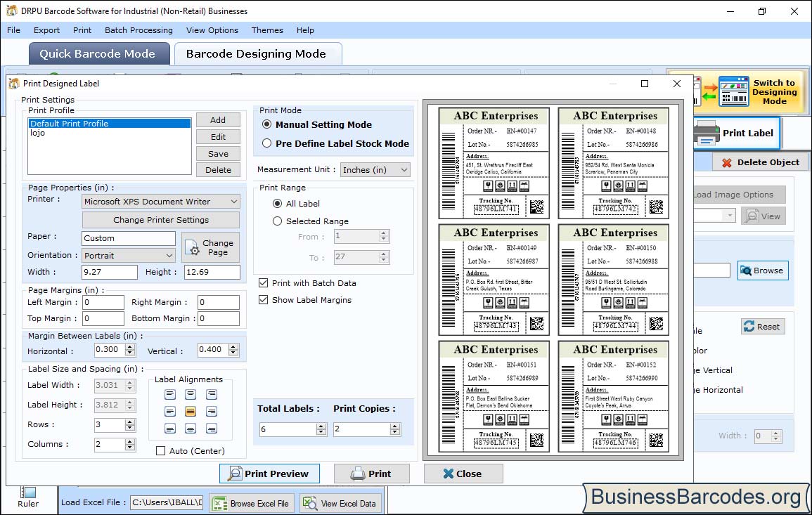
Task: Enable Auto (Center) checkbox
Action: [160, 451]
